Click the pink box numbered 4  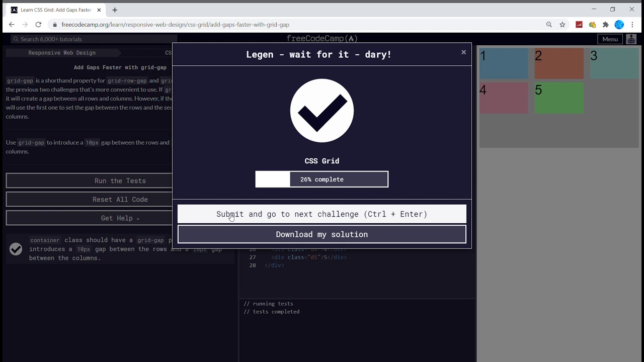pyautogui.click(x=504, y=98)
